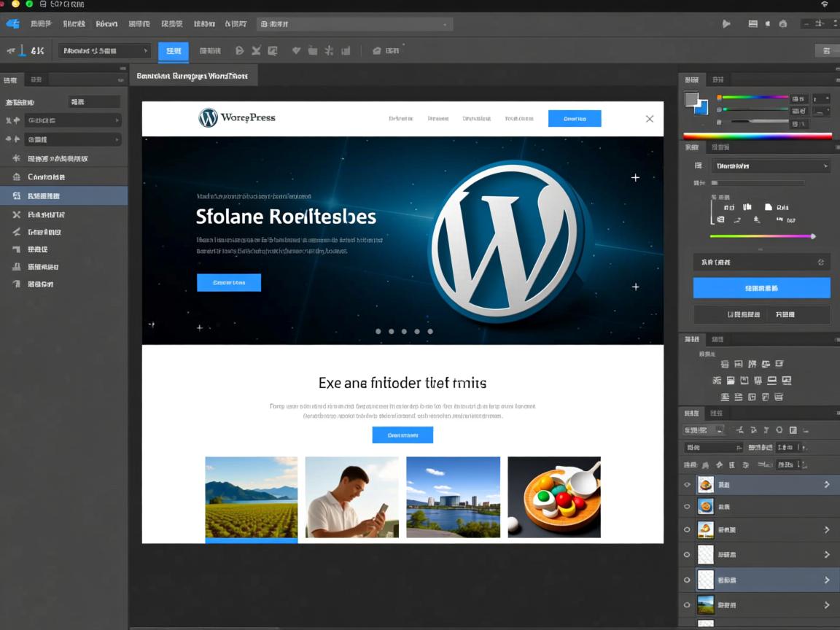Select the foreground gray color swatch
The image size is (840, 630).
click(691, 99)
